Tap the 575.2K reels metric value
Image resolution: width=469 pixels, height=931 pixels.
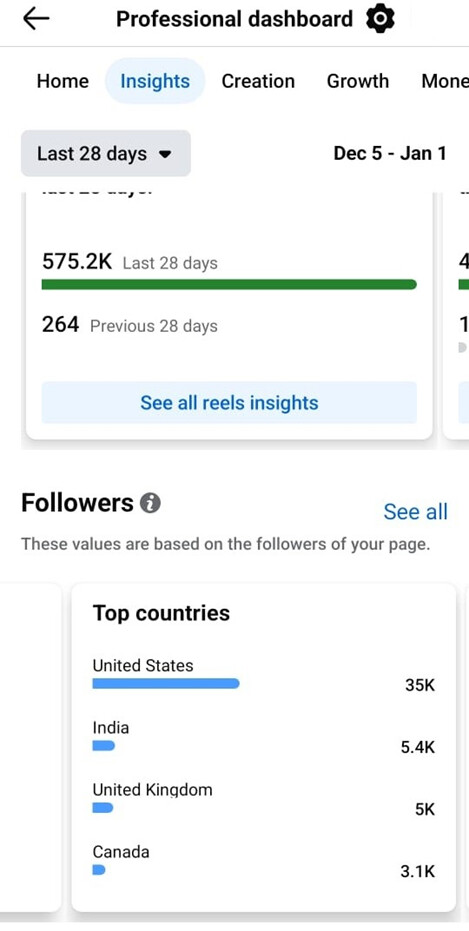(x=77, y=261)
